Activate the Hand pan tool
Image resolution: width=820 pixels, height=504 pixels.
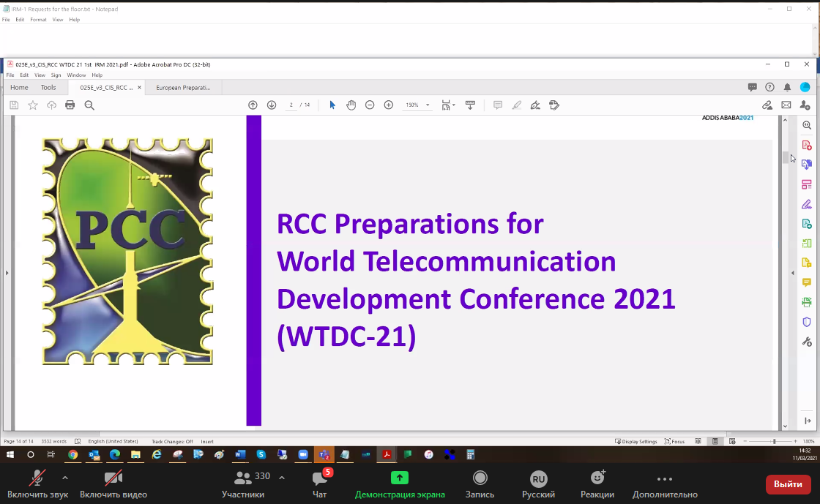click(x=351, y=105)
